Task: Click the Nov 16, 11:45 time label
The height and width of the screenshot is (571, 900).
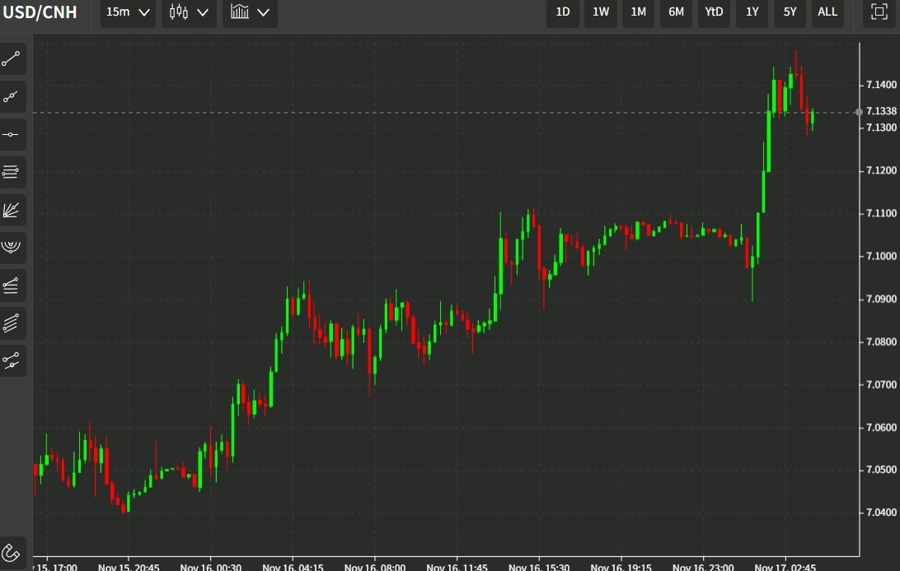Action: pos(457,567)
